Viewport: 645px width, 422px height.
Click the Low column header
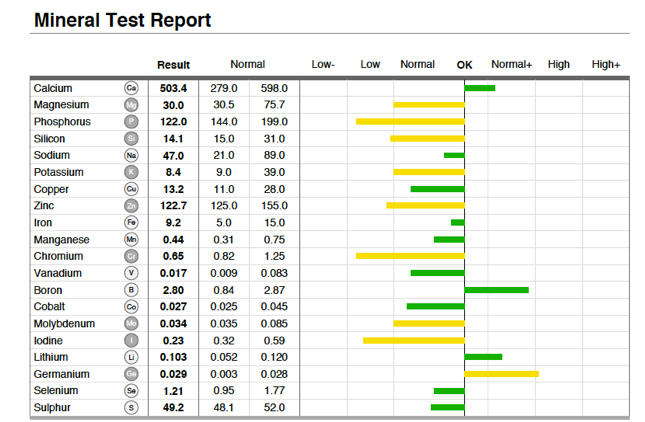click(370, 65)
